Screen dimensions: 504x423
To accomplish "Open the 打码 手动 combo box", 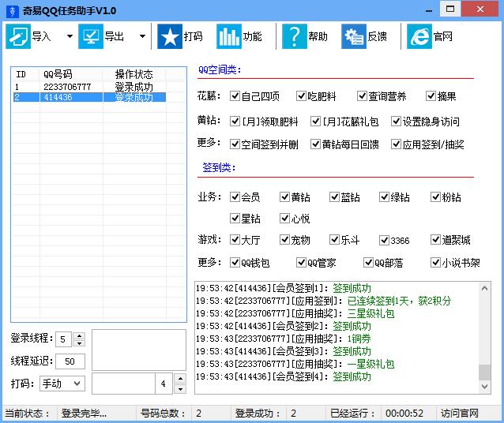I will pos(62,384).
